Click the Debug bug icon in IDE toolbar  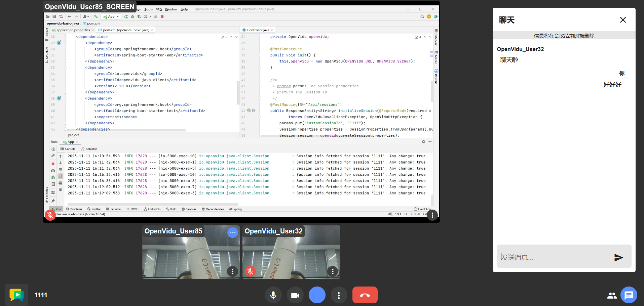point(132,16)
